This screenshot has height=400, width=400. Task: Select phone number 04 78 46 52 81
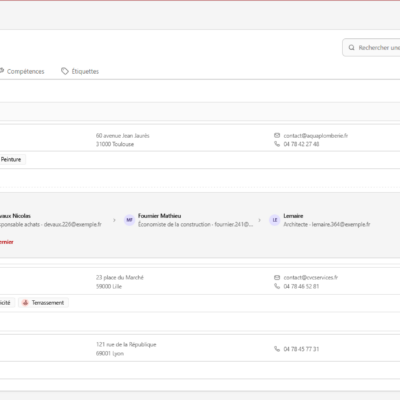point(301,286)
